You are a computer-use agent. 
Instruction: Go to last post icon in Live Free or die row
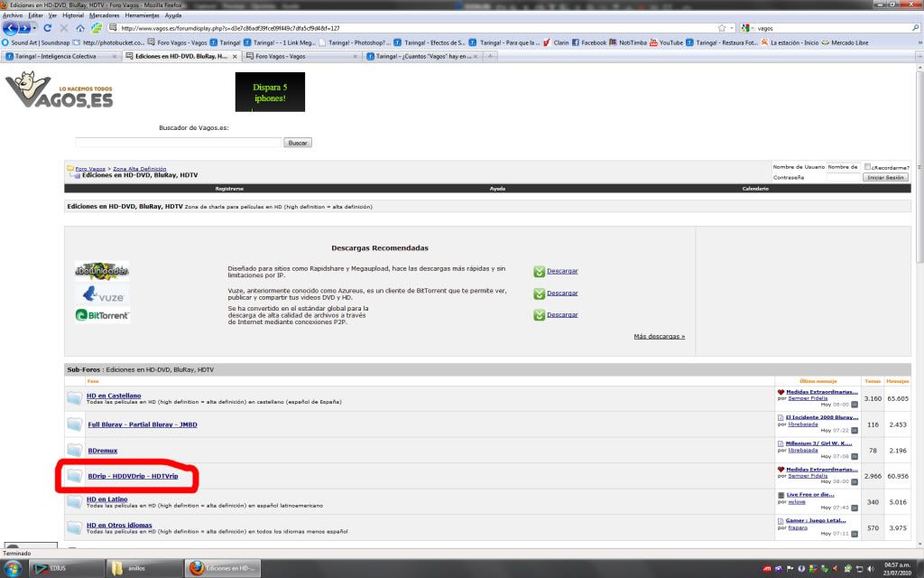pos(855,508)
